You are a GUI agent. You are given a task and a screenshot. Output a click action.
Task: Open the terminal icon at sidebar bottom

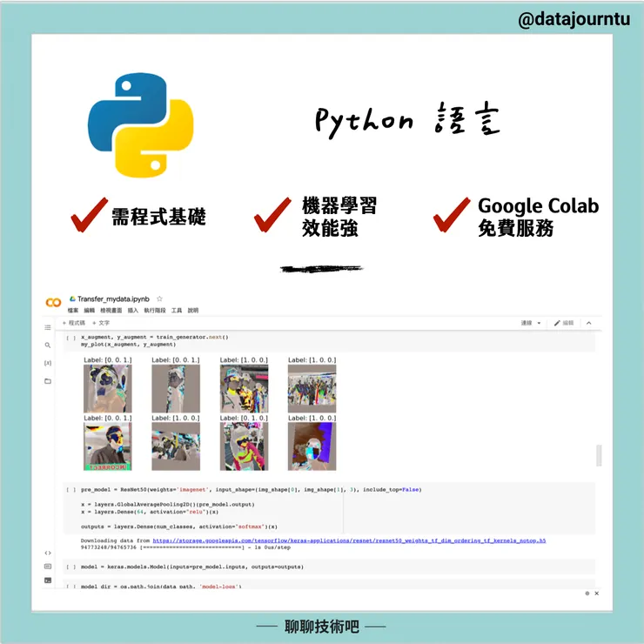coord(48,580)
